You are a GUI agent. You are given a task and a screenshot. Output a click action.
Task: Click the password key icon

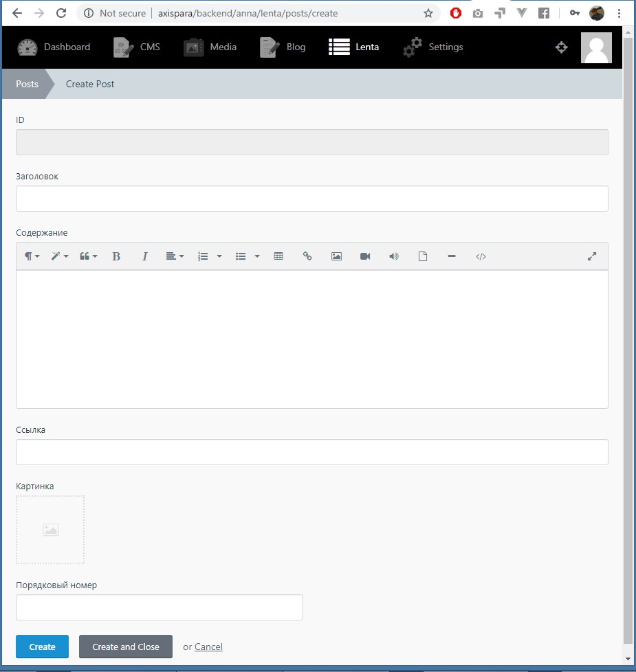tap(575, 13)
